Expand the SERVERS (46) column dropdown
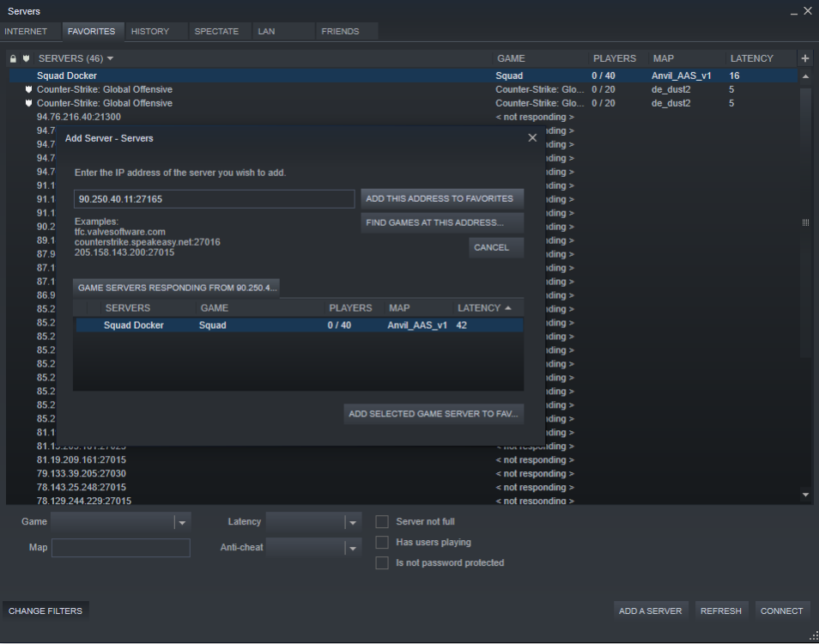 pos(110,58)
